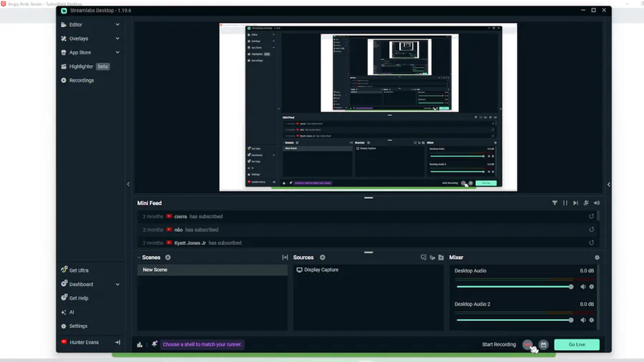Viewport: 644px width, 362px height.
Task: Replay the não subscribed alert
Action: tap(592, 230)
